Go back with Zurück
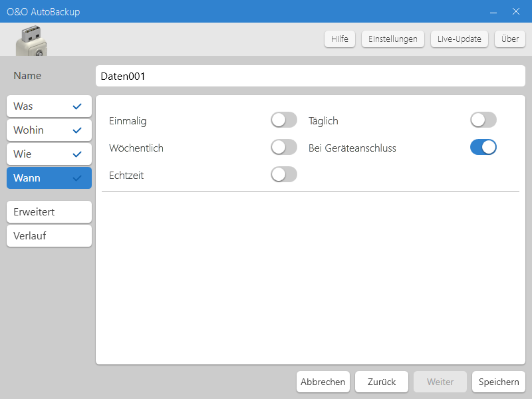The width and height of the screenshot is (532, 399). 382,382
